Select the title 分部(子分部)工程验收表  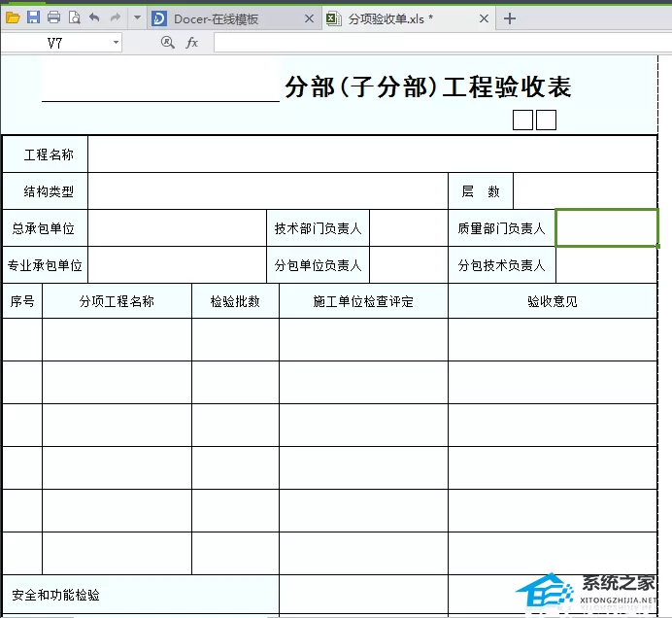coord(427,87)
